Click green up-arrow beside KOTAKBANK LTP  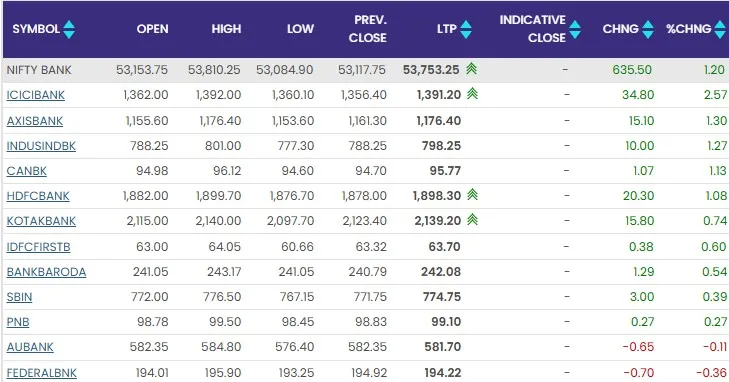[x=472, y=219]
